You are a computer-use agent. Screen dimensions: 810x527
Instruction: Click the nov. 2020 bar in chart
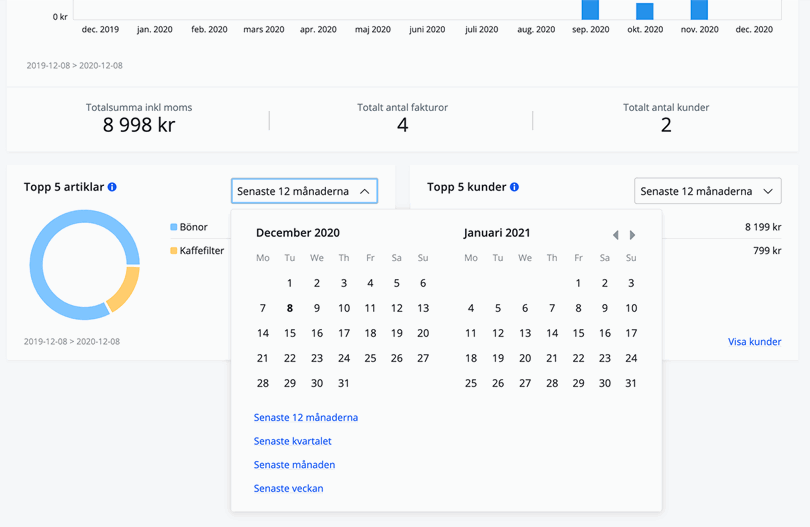[x=699, y=9]
